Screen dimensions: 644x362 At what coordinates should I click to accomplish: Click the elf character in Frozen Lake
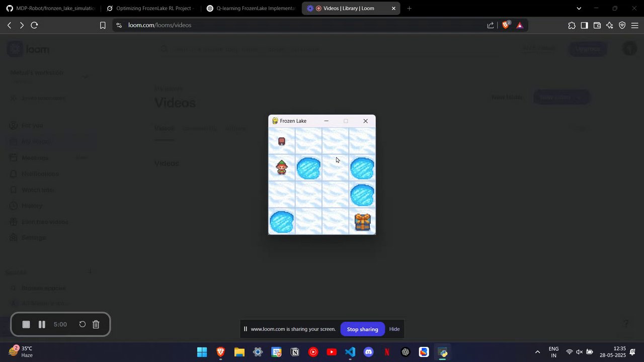click(x=282, y=168)
